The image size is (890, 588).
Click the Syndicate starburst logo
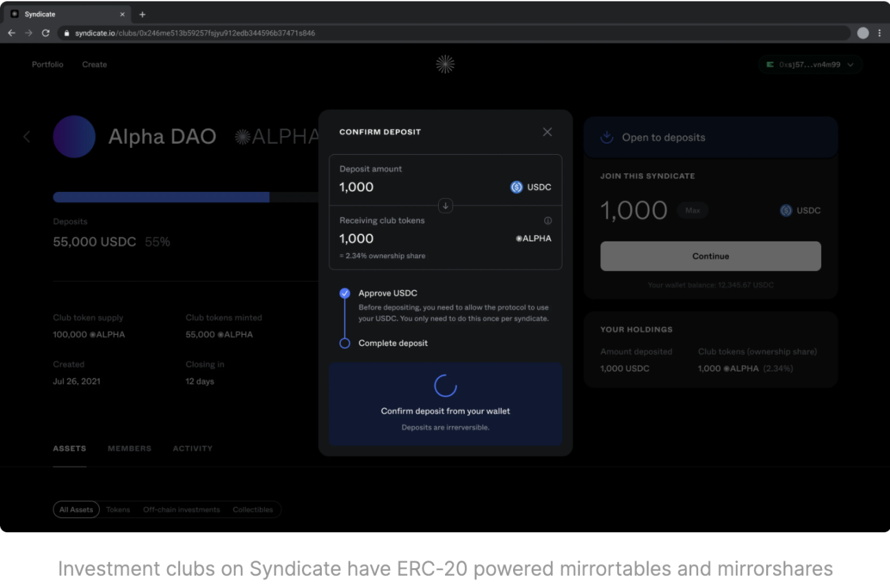pos(445,65)
